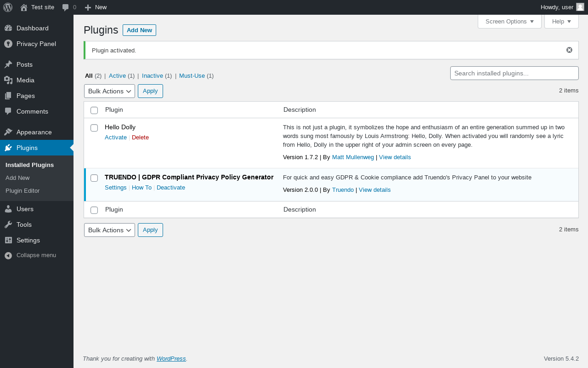This screenshot has width=588, height=368.
Task: Click the Hello Dolly plugin name
Action: coord(120,127)
